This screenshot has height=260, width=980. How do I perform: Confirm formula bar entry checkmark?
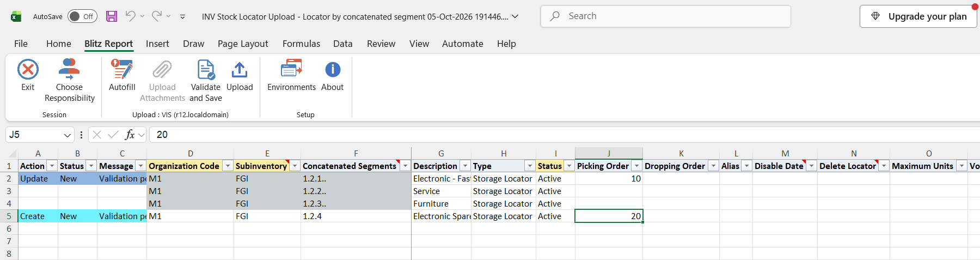[113, 135]
